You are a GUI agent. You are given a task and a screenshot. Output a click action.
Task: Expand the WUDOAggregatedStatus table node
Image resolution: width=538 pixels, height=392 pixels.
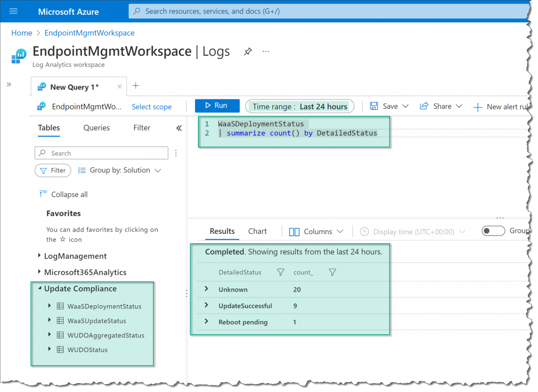pos(49,334)
